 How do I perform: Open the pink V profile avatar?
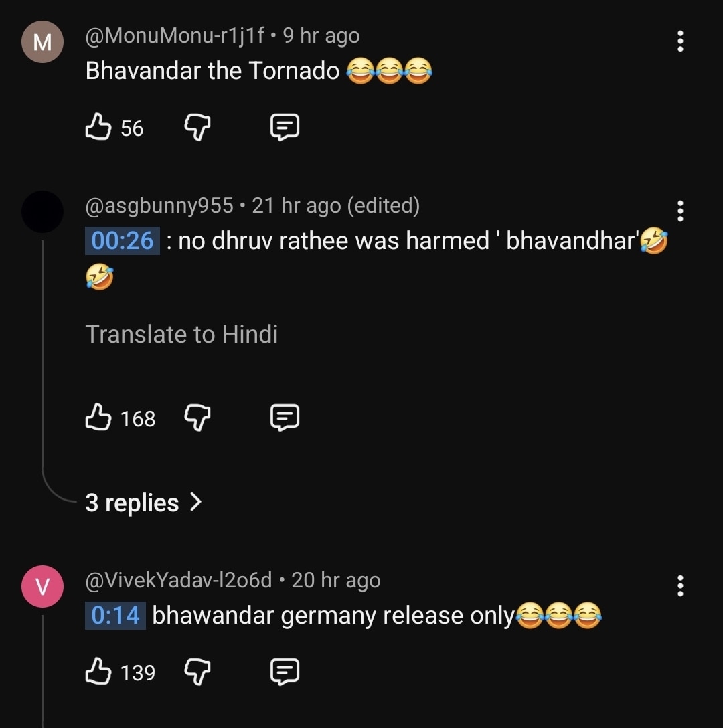pos(42,586)
